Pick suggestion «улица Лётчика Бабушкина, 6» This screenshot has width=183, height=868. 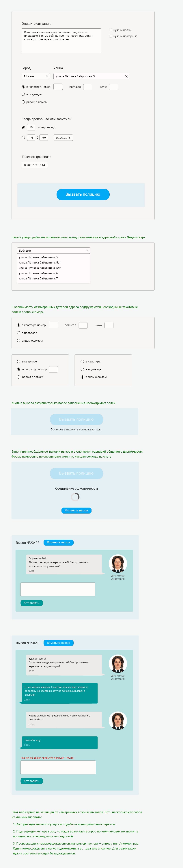pos(38,273)
